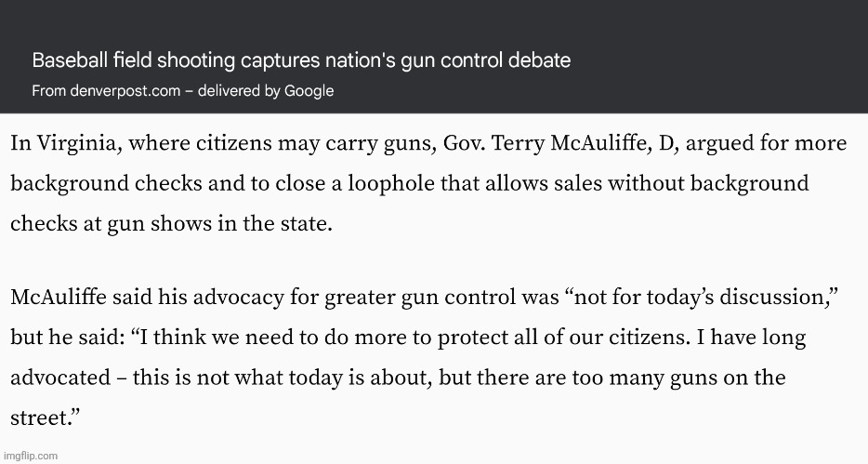Click 'From denverpost.com' source text

[x=106, y=91]
